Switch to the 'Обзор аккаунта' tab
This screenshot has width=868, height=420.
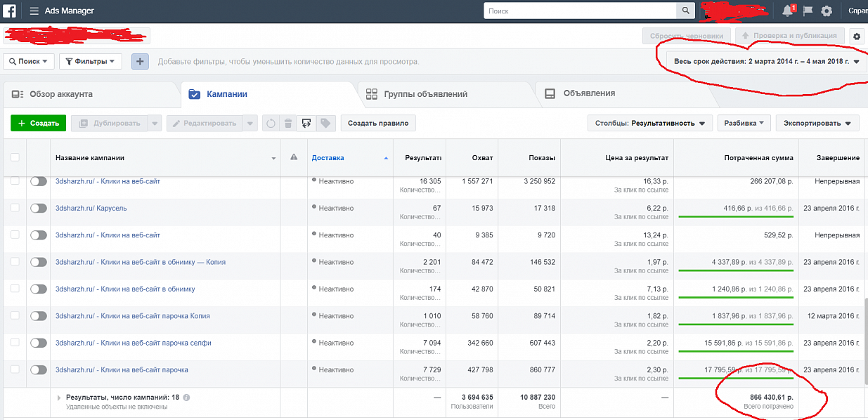pos(60,94)
